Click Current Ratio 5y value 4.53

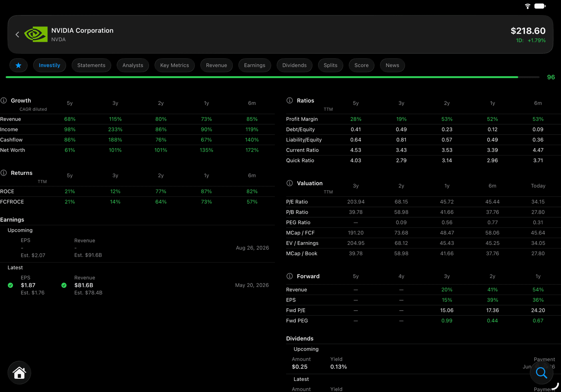356,150
